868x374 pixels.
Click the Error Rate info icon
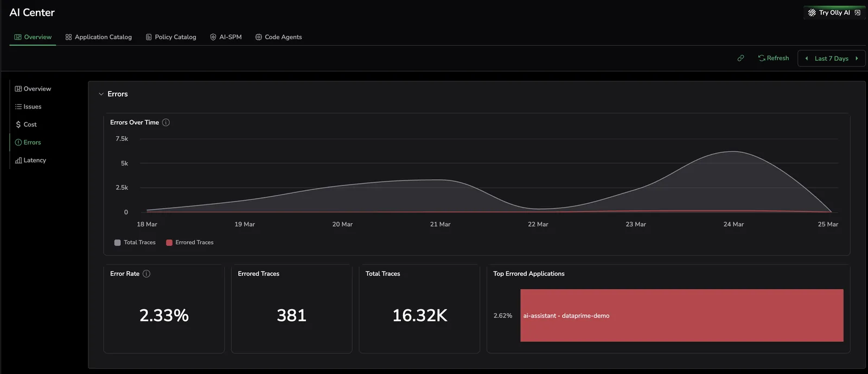[146, 274]
